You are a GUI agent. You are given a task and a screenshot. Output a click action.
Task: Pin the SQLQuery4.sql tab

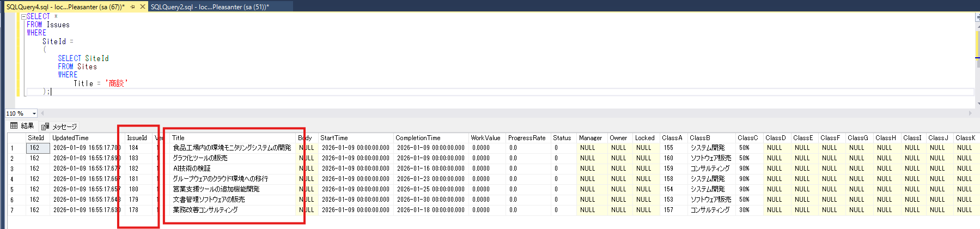[x=132, y=7]
